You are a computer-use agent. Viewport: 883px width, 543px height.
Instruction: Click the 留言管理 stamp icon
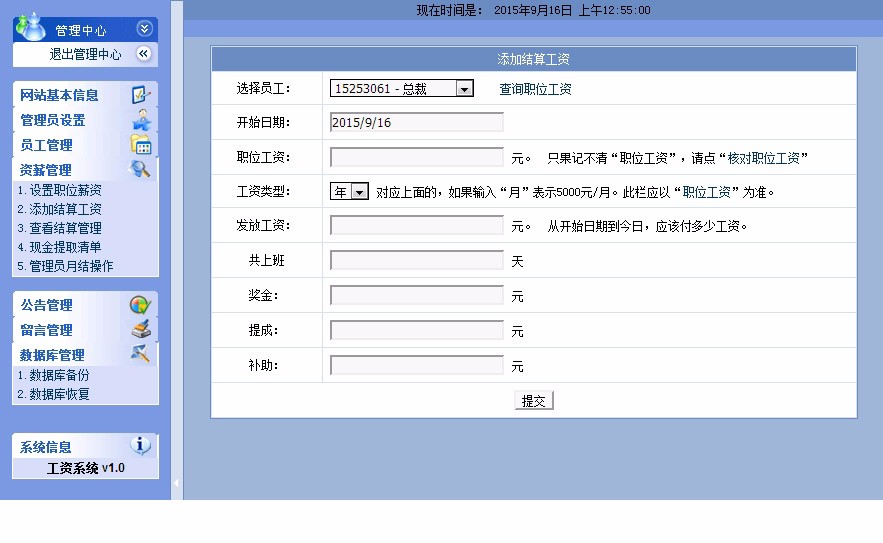(x=141, y=330)
